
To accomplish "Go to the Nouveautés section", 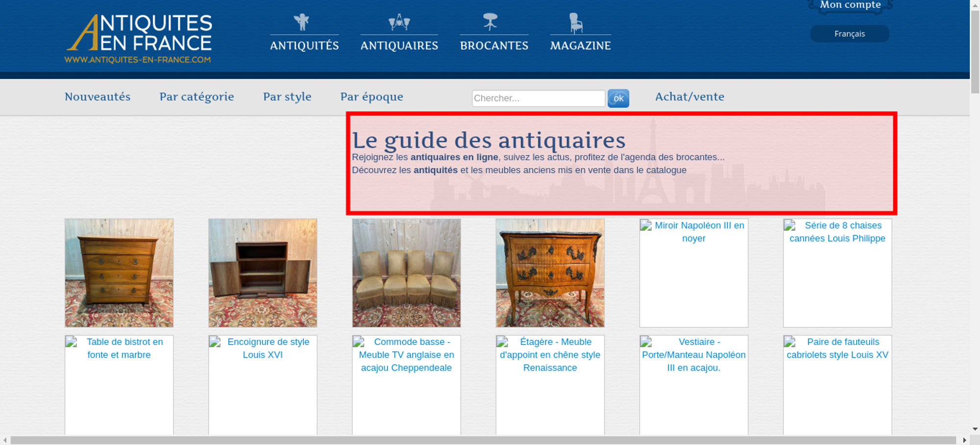I will pos(98,97).
